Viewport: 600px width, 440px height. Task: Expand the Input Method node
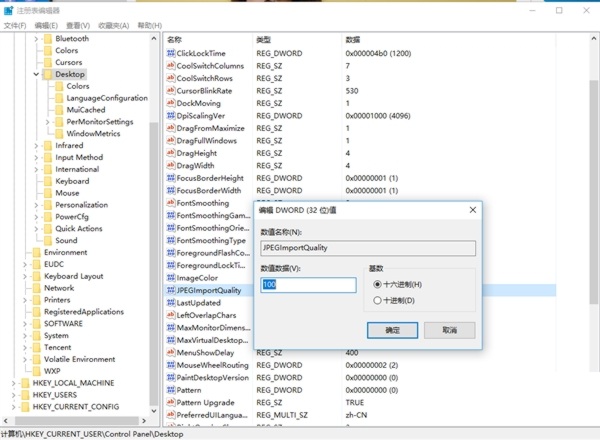36,157
